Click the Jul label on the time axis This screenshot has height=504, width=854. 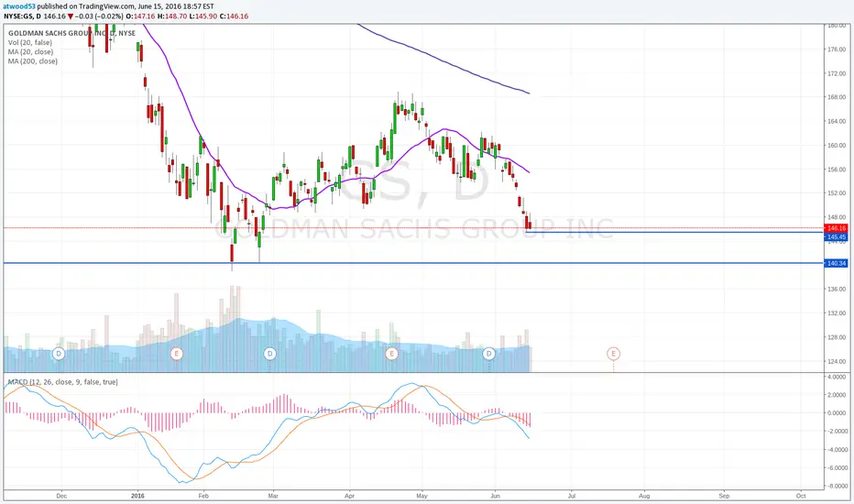coord(572,496)
